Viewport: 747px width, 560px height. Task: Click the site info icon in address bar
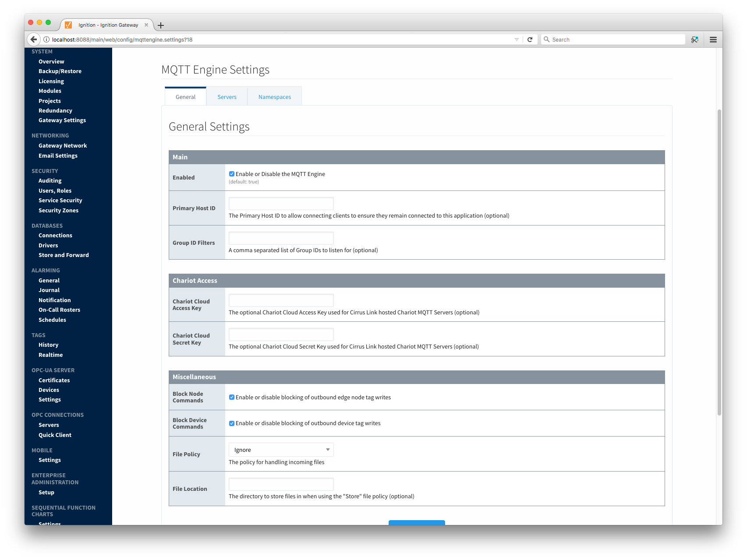pos(46,39)
